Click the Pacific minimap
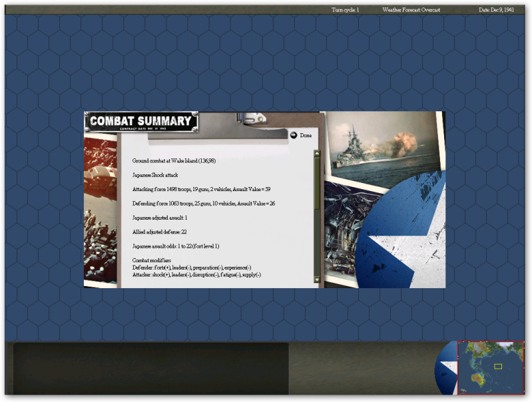532x402 pixels. [x=491, y=368]
